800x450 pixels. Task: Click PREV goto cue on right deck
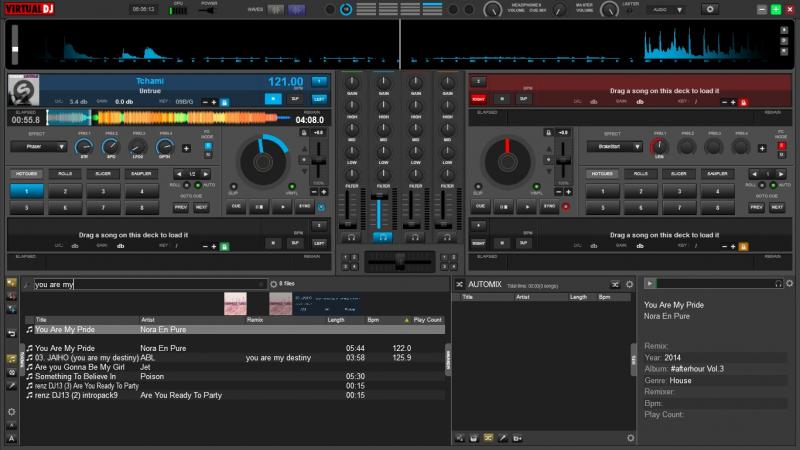pos(757,207)
